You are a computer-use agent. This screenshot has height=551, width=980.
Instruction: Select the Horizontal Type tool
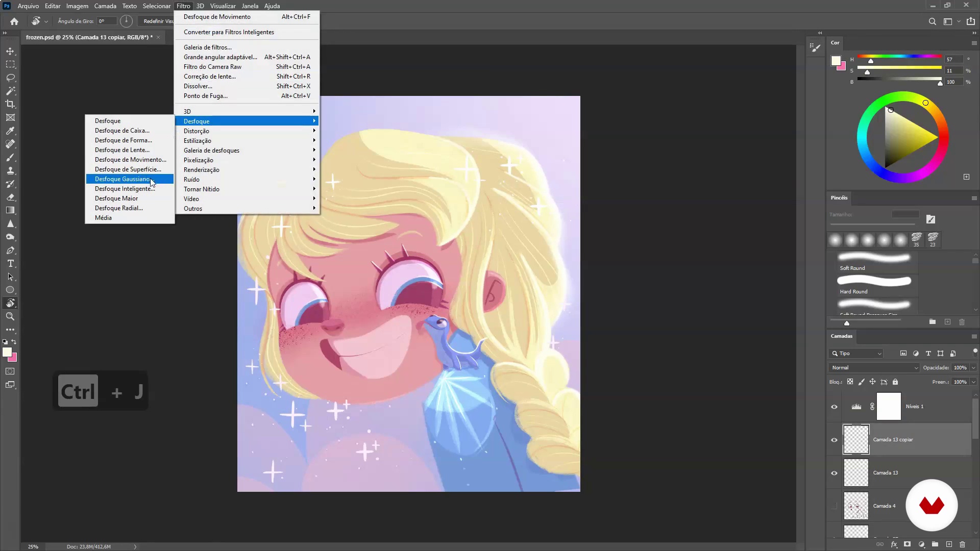click(x=10, y=264)
